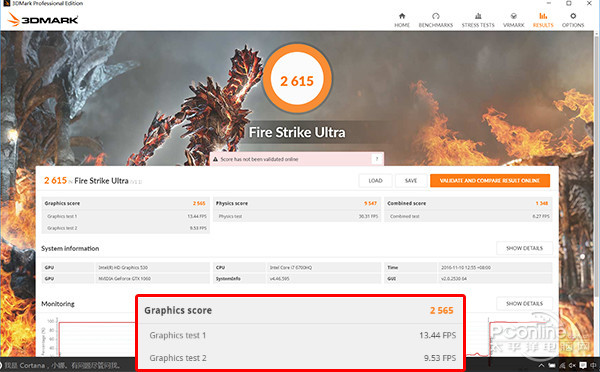Save the result with SAVE button
Image resolution: width=600 pixels, height=372 pixels.
click(411, 181)
